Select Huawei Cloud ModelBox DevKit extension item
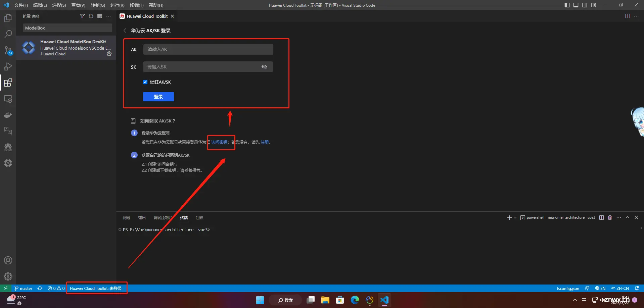The image size is (644, 308). [66, 48]
